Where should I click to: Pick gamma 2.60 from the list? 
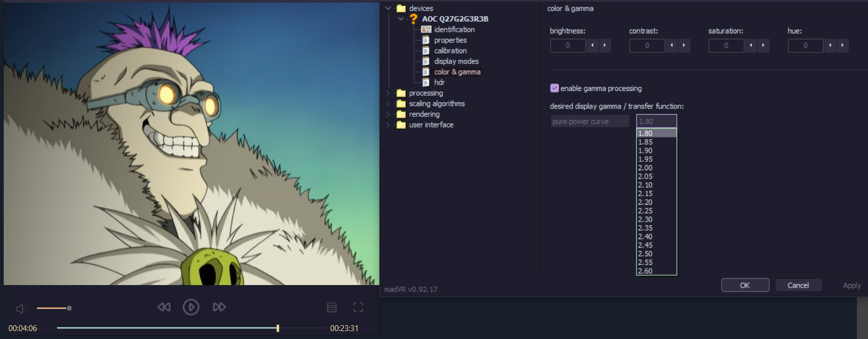(657, 271)
